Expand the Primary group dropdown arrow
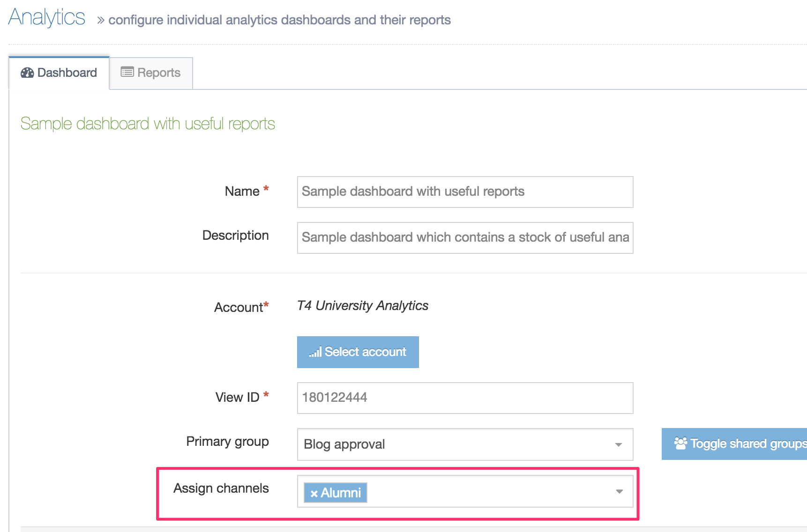This screenshot has width=807, height=532. [x=618, y=444]
